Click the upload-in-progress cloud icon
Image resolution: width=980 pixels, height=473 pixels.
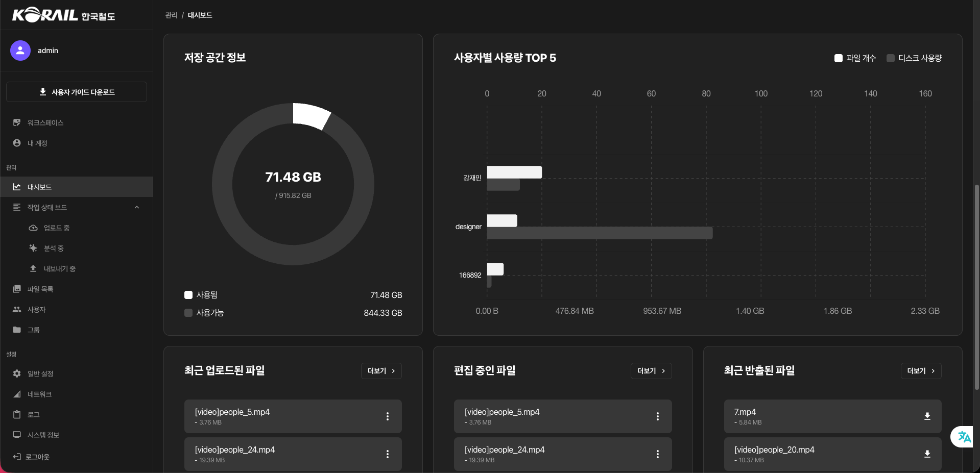pyautogui.click(x=33, y=228)
